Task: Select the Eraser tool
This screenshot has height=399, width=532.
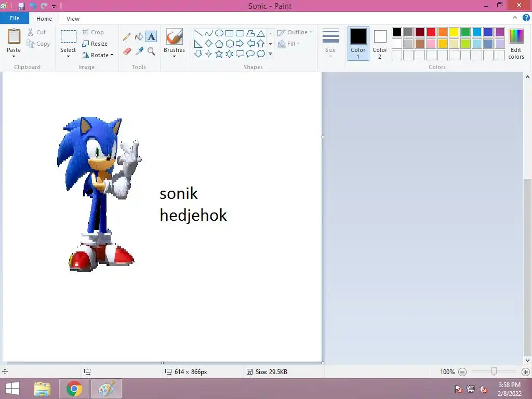Action: [x=127, y=51]
